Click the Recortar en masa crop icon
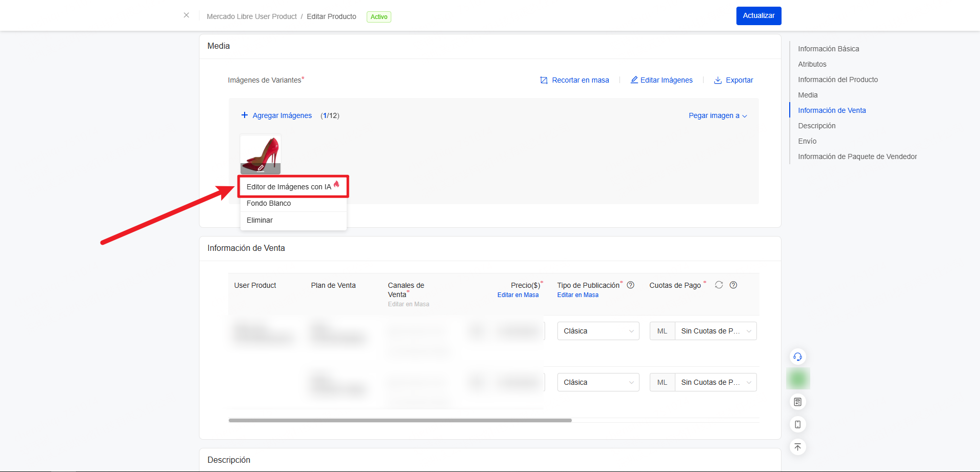 tap(544, 81)
